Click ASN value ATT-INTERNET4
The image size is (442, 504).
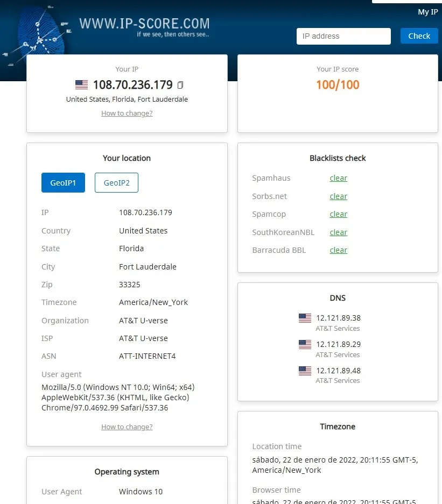pyautogui.click(x=148, y=356)
